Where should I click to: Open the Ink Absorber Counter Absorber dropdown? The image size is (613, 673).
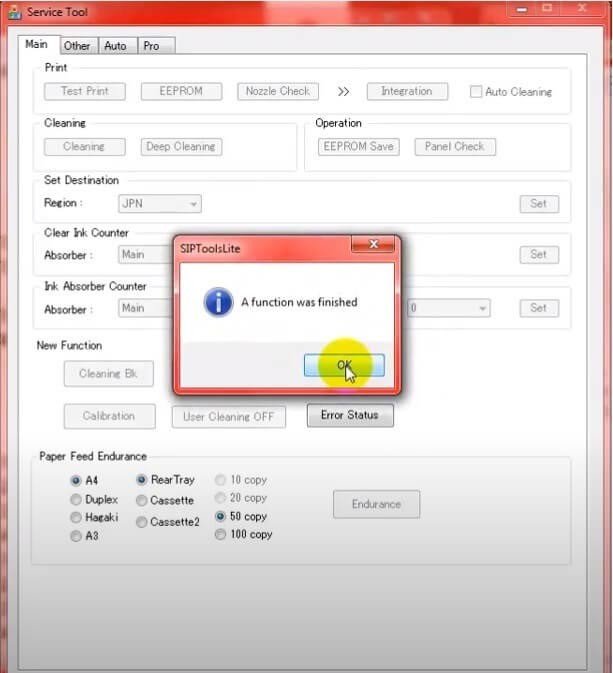tap(146, 309)
